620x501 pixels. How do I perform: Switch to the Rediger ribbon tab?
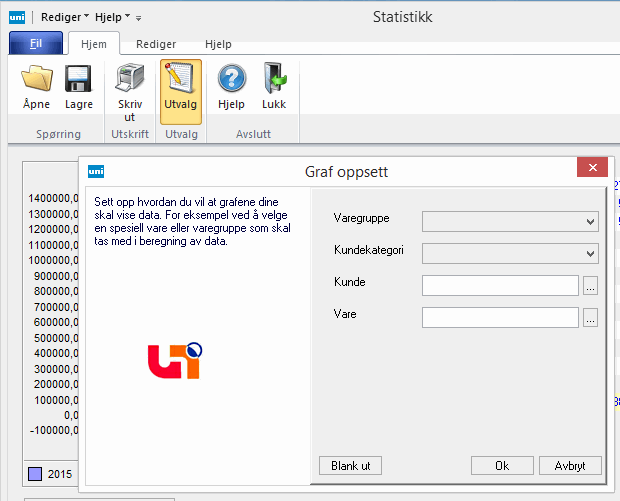pos(155,44)
